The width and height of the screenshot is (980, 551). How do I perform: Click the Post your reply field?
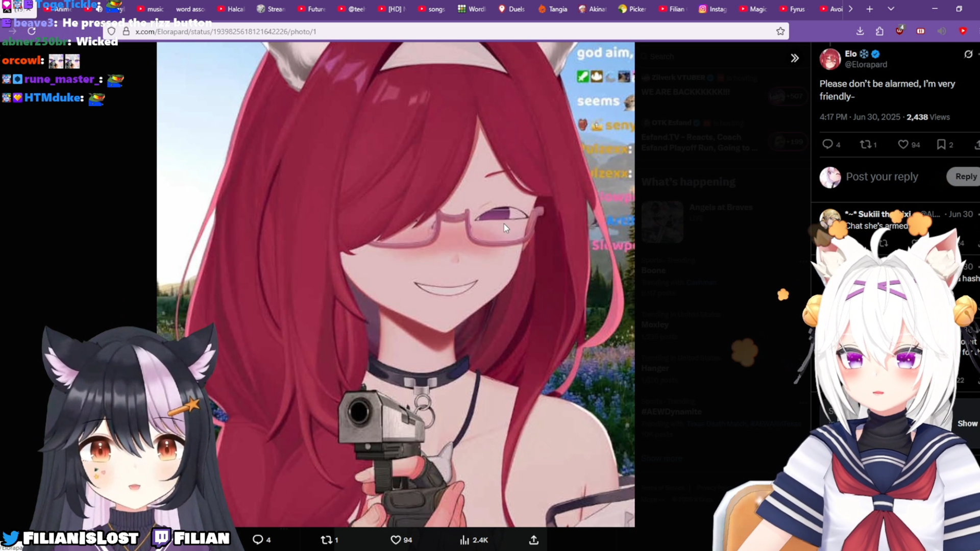pos(881,177)
